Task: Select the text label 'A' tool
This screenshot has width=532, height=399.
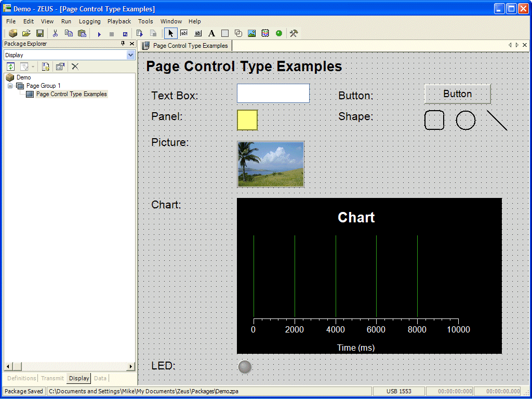Action: pos(211,33)
